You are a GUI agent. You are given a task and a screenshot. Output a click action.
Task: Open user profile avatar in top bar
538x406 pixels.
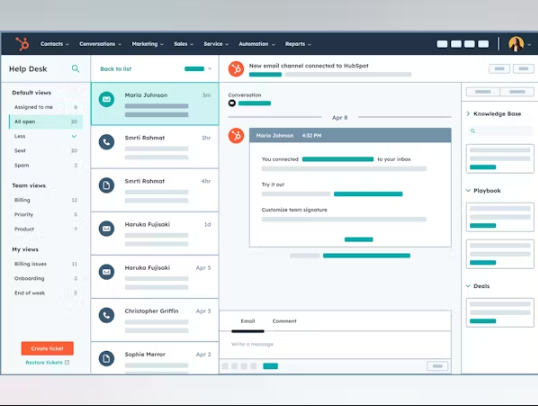[516, 44]
